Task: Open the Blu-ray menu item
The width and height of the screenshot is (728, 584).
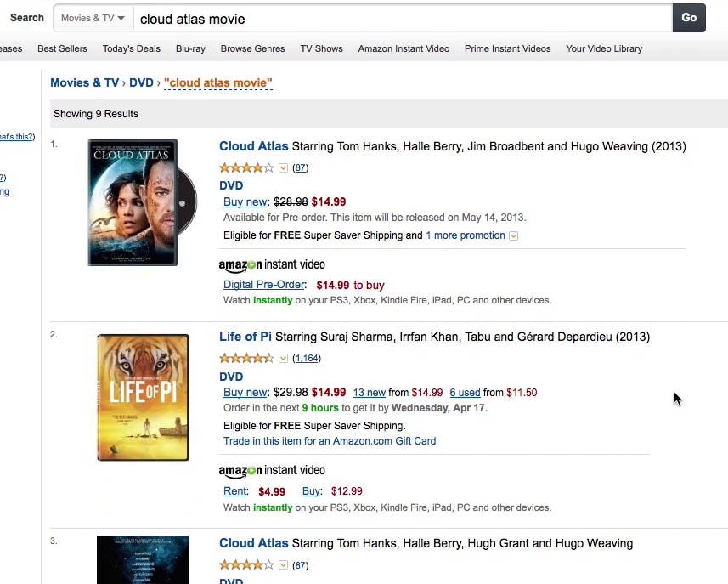Action: click(190, 48)
